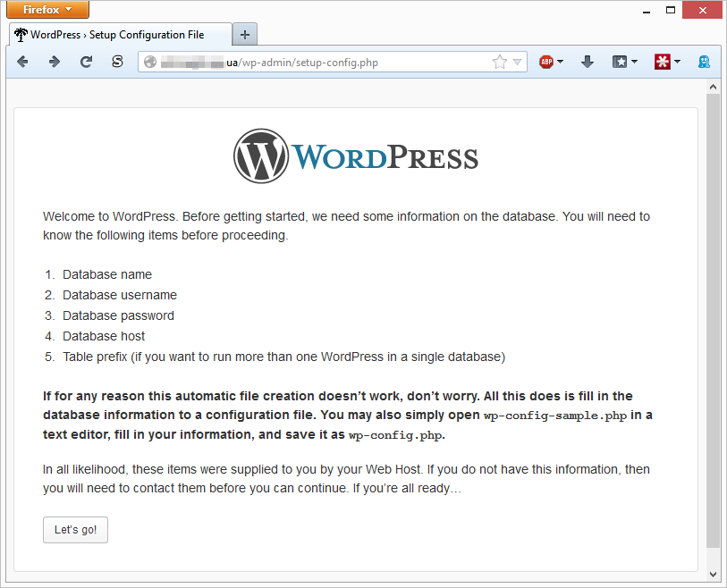This screenshot has width=727, height=588.
Task: Expand the bookmarks menu dropdown arrow
Action: click(634, 62)
